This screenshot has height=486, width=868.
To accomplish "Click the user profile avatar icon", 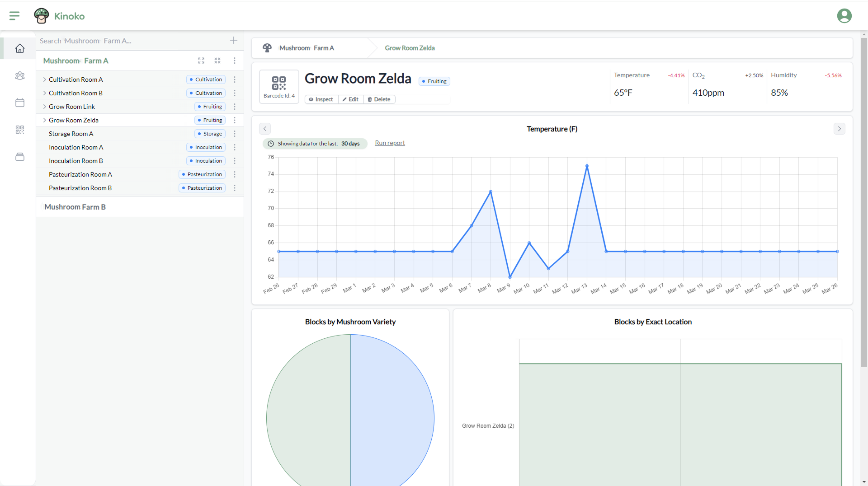I will coord(844,16).
